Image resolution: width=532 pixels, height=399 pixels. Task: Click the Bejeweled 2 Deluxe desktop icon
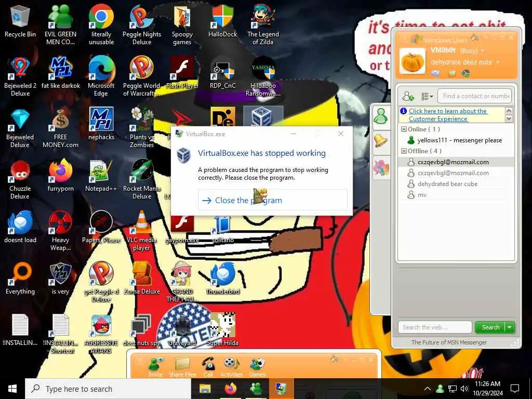[x=20, y=77]
